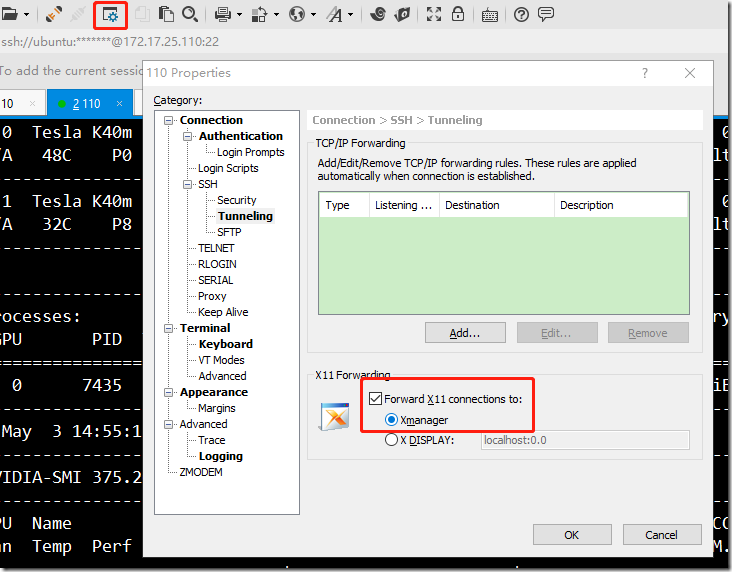Select the Xmanager radio button
The height and width of the screenshot is (572, 732).
coord(391,420)
